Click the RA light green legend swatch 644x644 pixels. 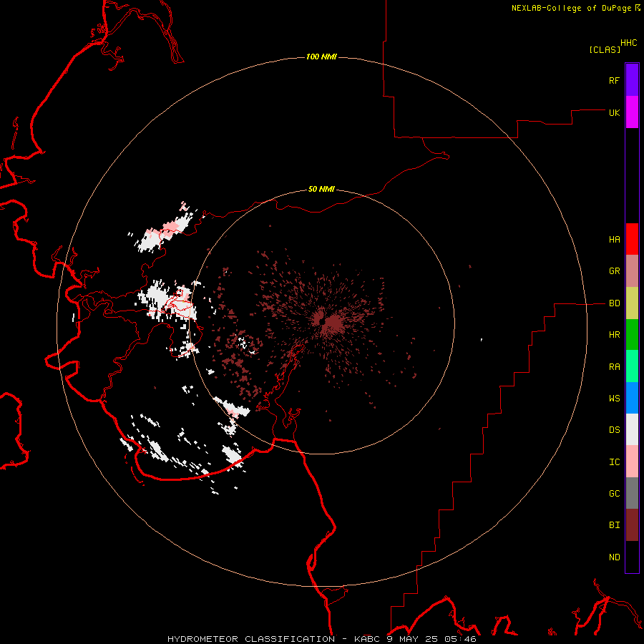coord(632,366)
